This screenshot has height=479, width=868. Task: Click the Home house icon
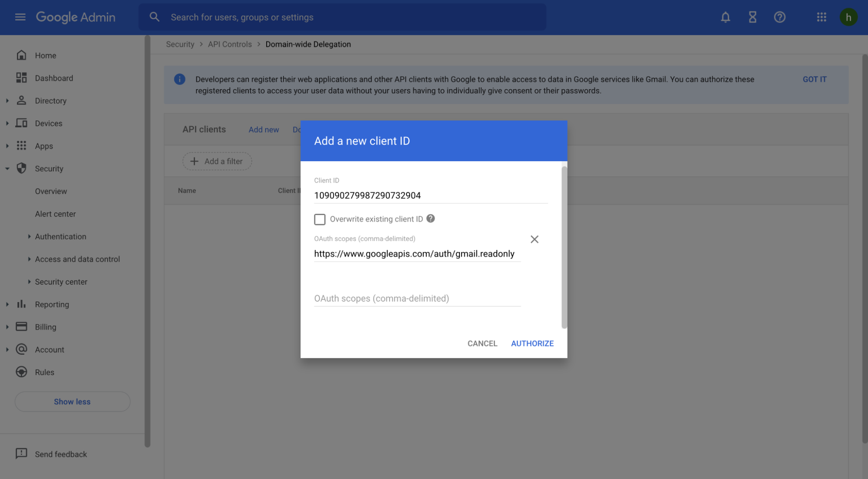[x=21, y=55]
